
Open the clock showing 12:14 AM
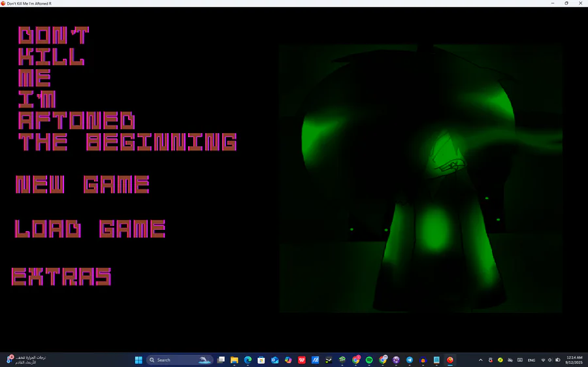(574, 360)
